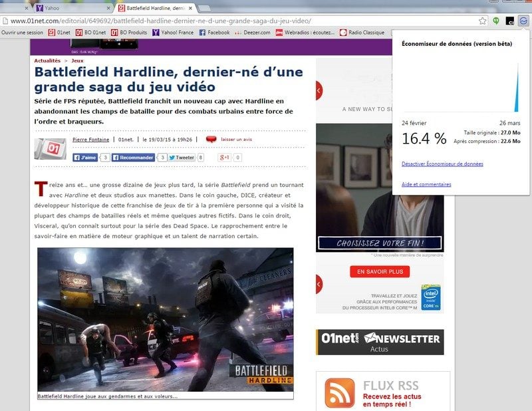Open the BO 01net bookmark
The height and width of the screenshot is (411, 532).
[90, 33]
